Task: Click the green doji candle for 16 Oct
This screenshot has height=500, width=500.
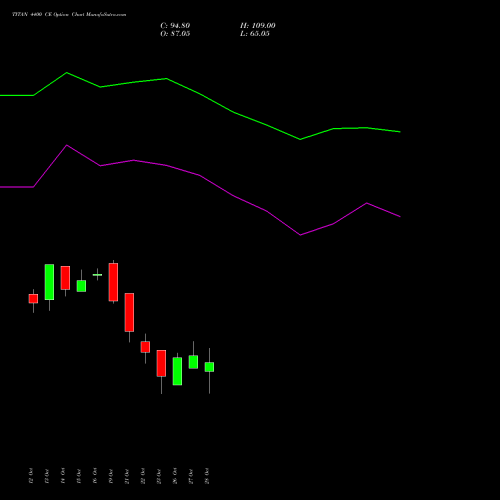Action: click(97, 275)
